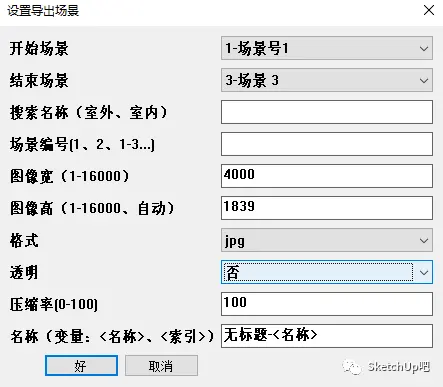The height and width of the screenshot is (387, 443).
Task: Click the 压缩率 field showing 100
Action: 327,304
